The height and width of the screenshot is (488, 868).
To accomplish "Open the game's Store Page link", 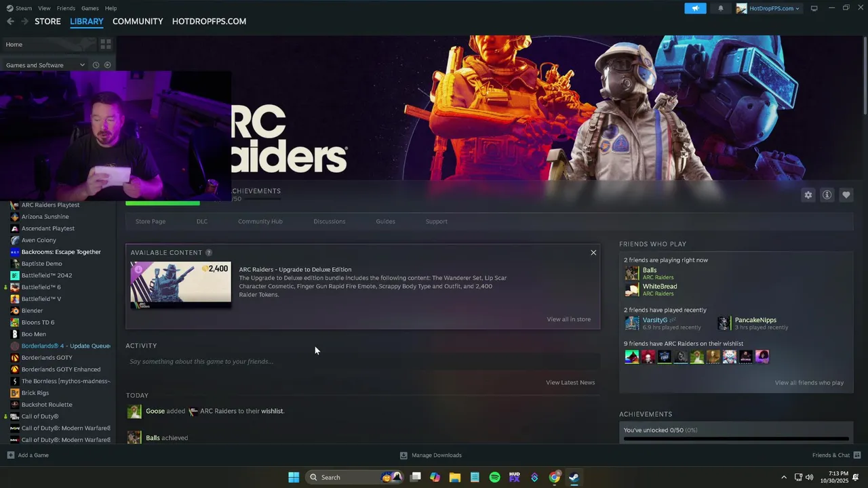I will 151,222.
